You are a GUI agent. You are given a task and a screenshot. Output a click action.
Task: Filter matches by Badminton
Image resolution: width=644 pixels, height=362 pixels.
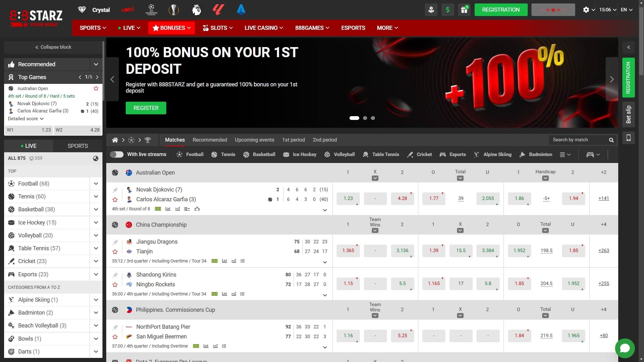[536, 154]
